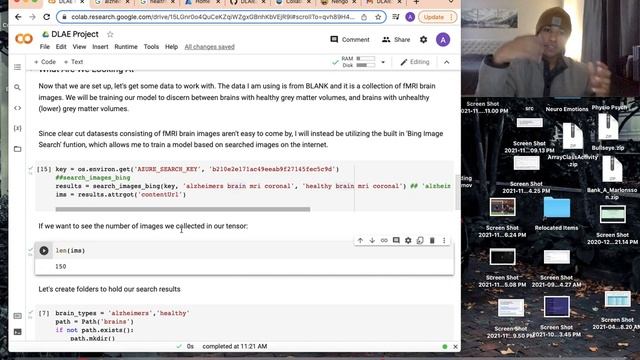Click inside code cell 7 brain_types line
This screenshot has height=360, width=640.
pos(121,313)
